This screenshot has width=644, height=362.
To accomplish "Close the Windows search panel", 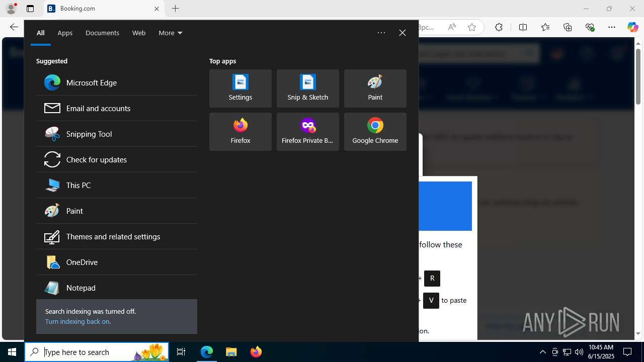I will [403, 33].
